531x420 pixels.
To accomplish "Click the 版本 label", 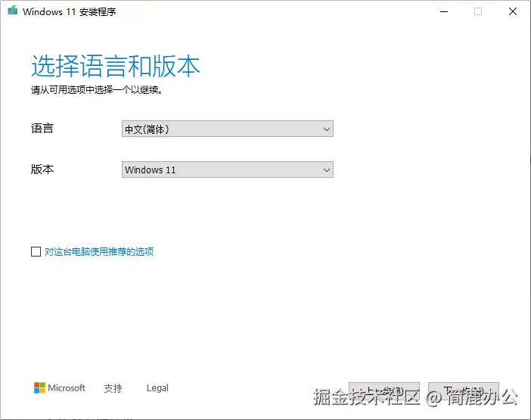I will (42, 169).
